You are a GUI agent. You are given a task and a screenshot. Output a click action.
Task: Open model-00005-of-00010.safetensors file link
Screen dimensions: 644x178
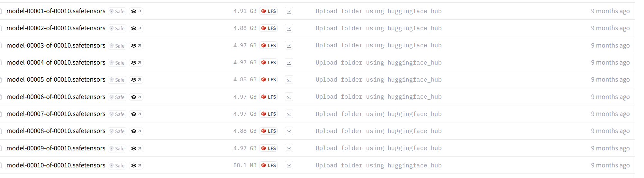point(56,79)
